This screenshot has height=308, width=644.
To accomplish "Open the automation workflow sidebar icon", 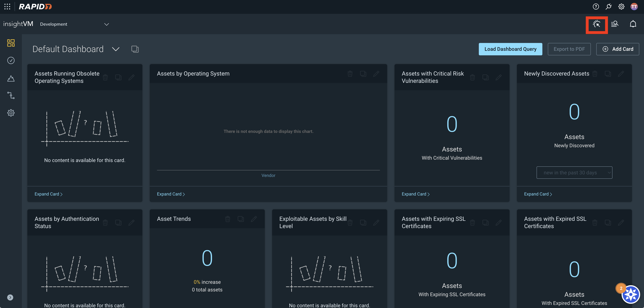I will tap(11, 95).
